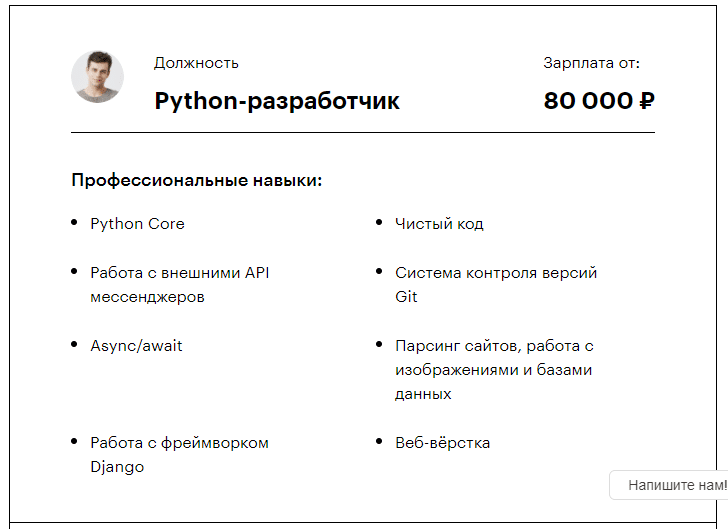
Task: Click 'Работа с внешними API мессенджеров' item
Action: (x=180, y=284)
